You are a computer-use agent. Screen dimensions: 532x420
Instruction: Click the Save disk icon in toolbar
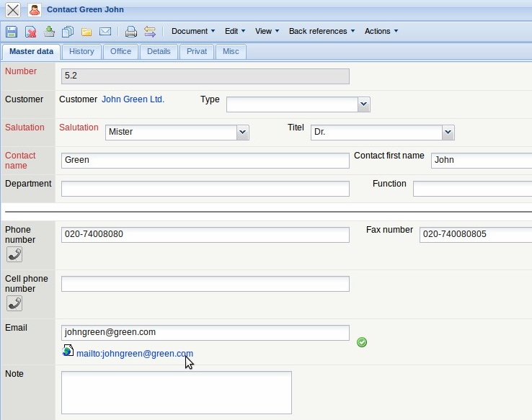coord(12,32)
